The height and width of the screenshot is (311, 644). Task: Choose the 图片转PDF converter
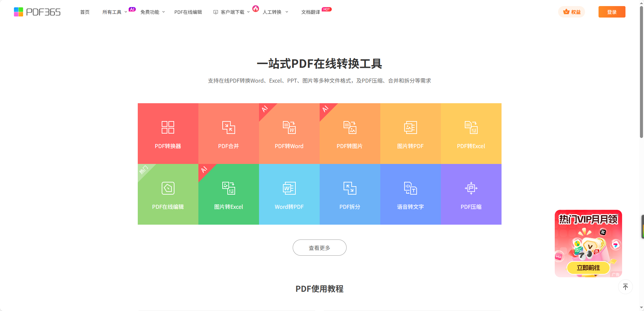pyautogui.click(x=410, y=134)
